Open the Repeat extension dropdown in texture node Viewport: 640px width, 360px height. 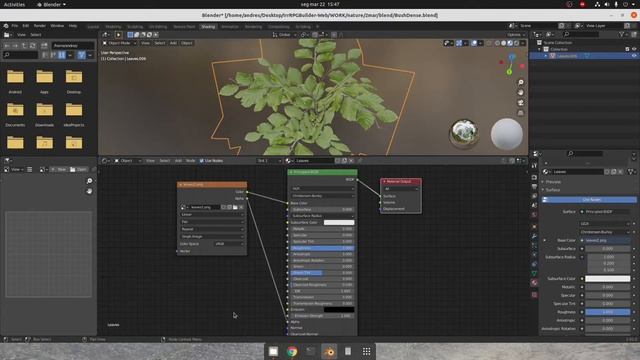(x=212, y=229)
